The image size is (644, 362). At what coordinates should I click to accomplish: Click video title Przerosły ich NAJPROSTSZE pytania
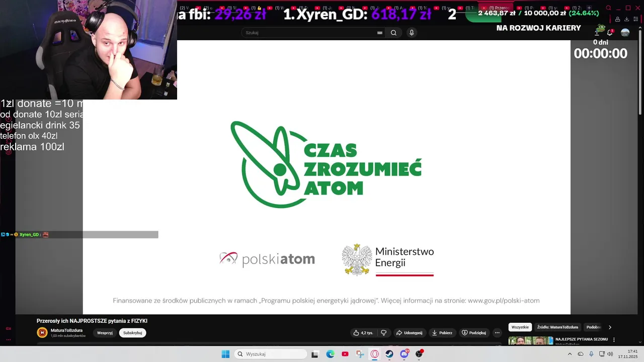(x=92, y=321)
